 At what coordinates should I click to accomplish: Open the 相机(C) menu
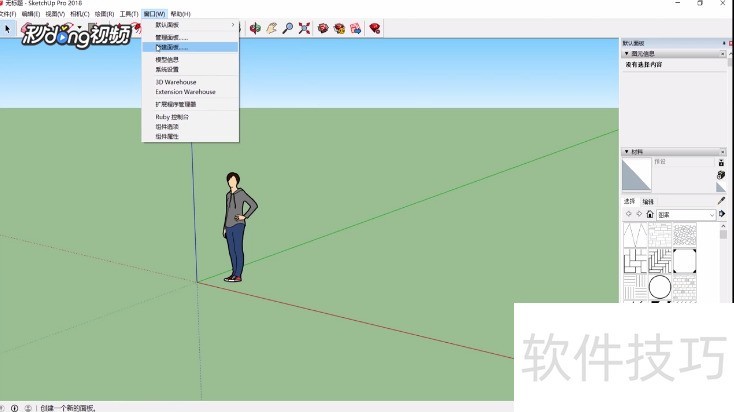click(x=80, y=14)
